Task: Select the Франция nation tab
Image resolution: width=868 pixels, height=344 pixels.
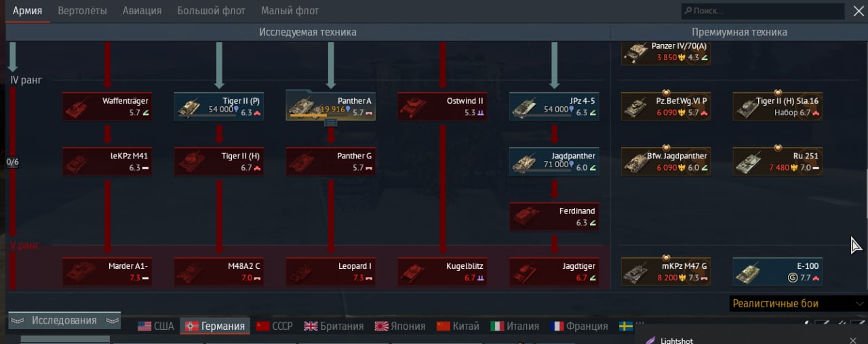Action: pyautogui.click(x=579, y=326)
